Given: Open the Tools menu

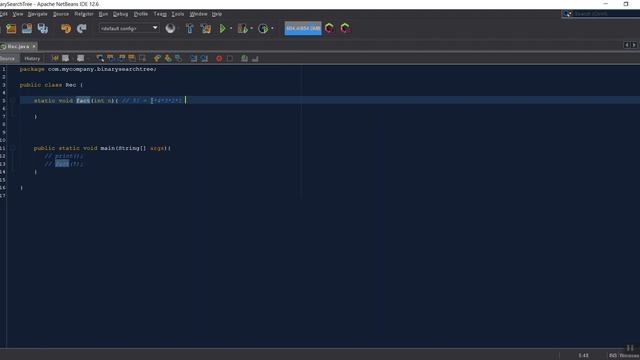Looking at the screenshot, I should click(x=178, y=14).
